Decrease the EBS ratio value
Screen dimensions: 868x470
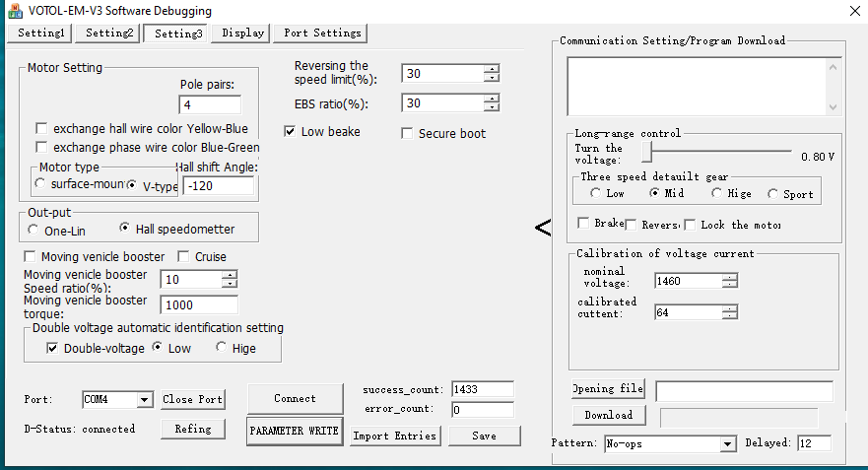point(492,107)
